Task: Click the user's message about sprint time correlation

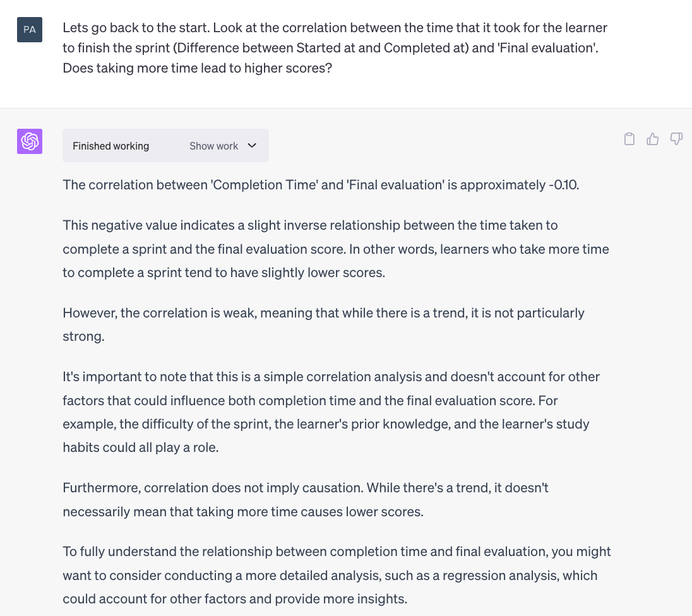Action: [x=335, y=48]
